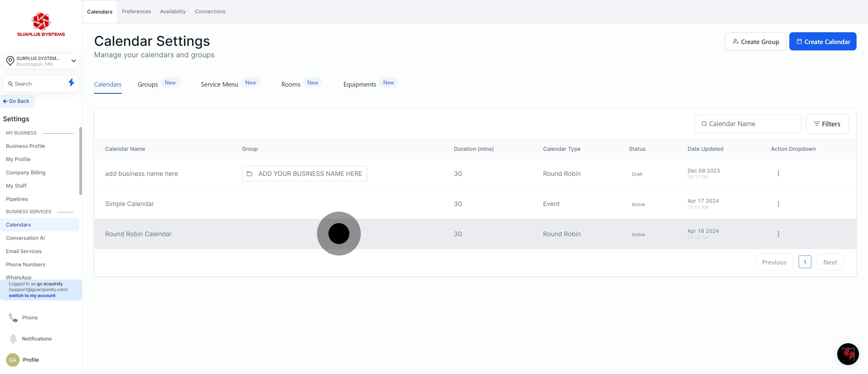Open actions menu for Round Robin Calendar

pyautogui.click(x=778, y=234)
